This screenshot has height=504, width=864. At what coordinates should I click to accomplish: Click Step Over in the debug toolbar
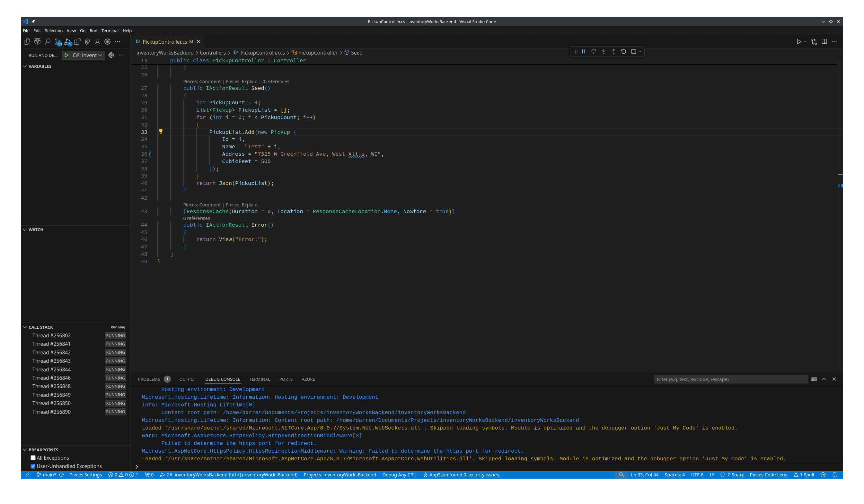click(x=594, y=51)
